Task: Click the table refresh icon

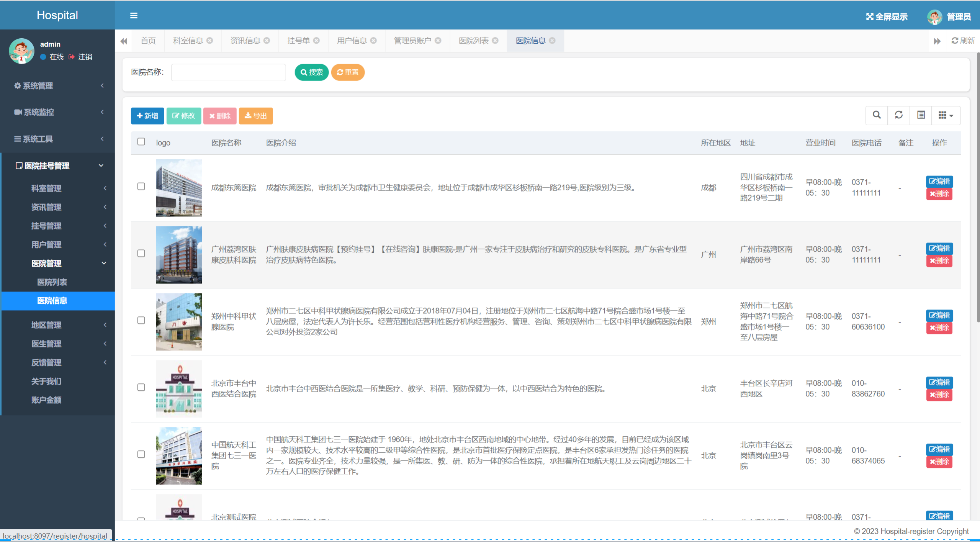Action: (x=898, y=115)
